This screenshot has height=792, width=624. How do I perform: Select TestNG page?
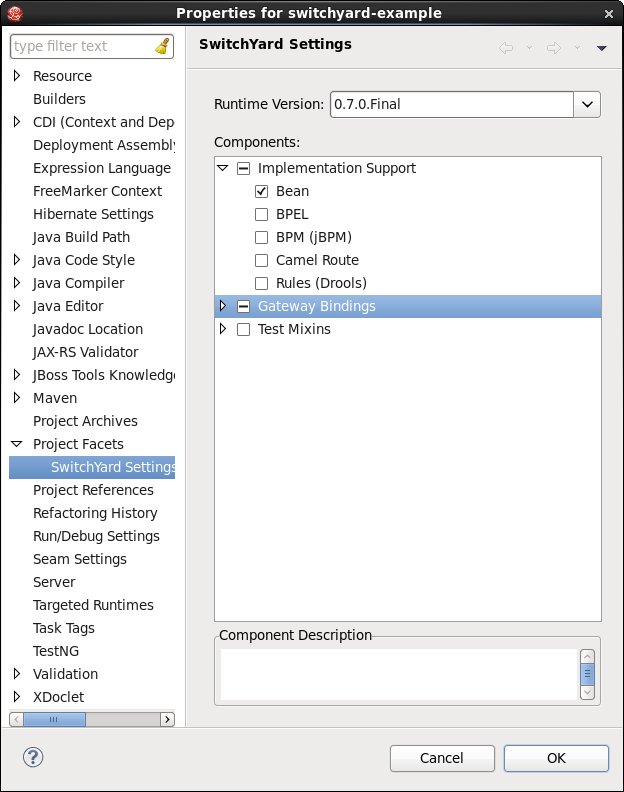pos(56,651)
